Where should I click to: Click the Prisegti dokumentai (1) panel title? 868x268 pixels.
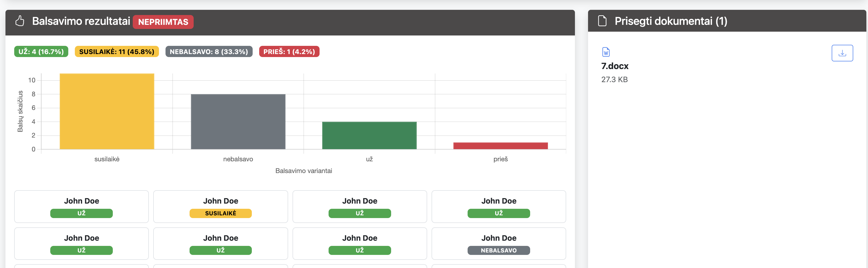(671, 21)
